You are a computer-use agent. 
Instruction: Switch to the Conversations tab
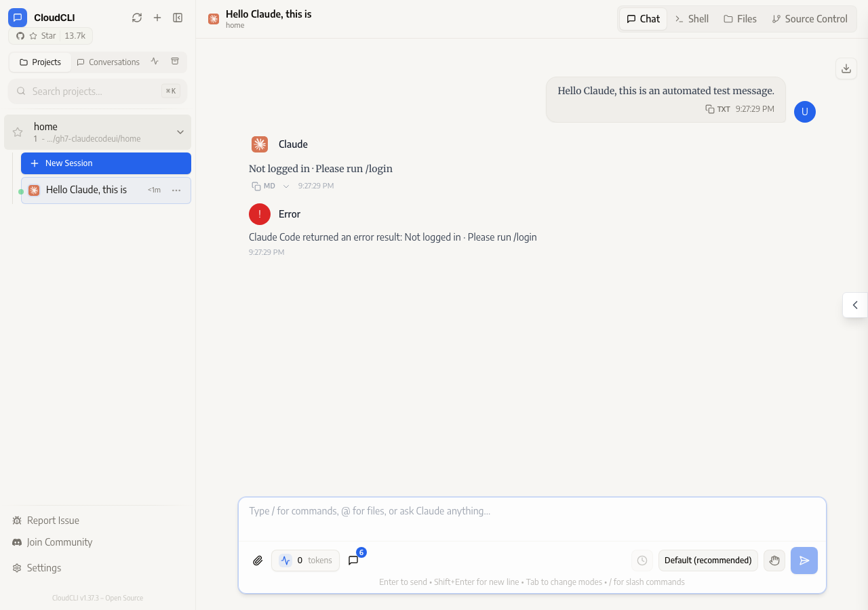(108, 62)
